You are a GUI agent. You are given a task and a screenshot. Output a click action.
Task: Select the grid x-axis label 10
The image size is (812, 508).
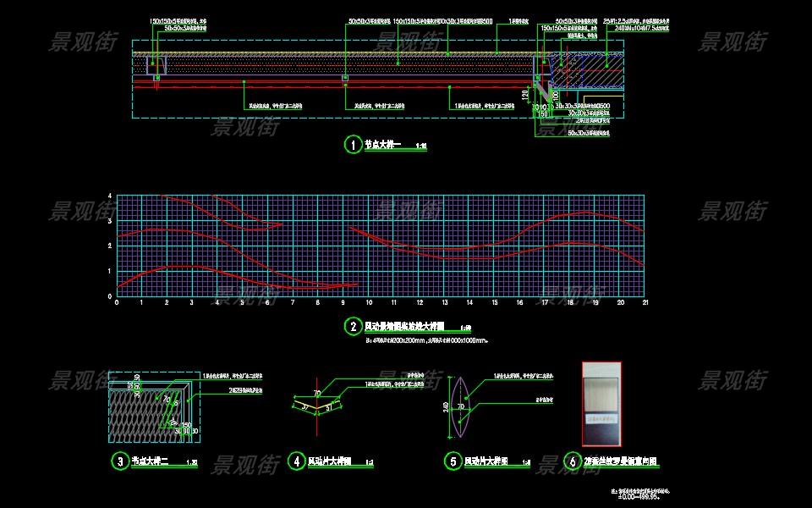click(x=369, y=302)
